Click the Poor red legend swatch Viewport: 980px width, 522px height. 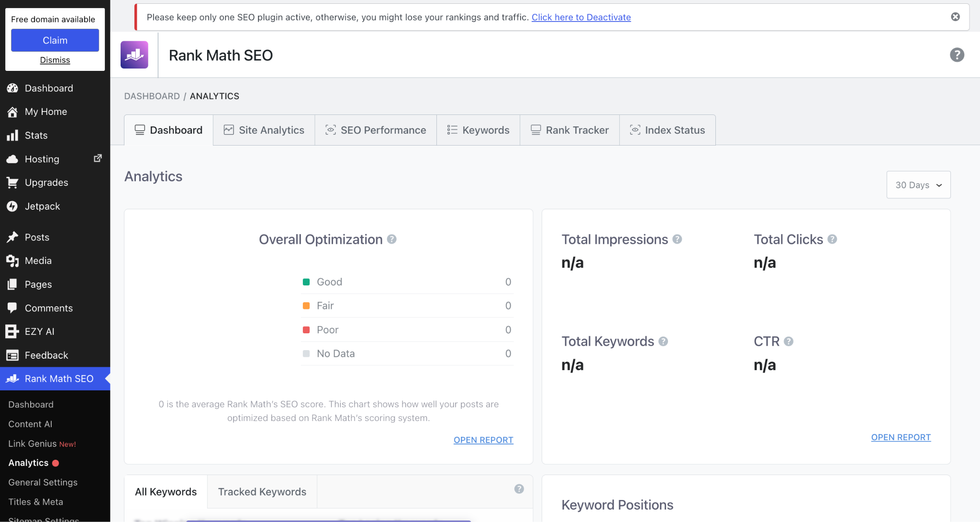306,329
